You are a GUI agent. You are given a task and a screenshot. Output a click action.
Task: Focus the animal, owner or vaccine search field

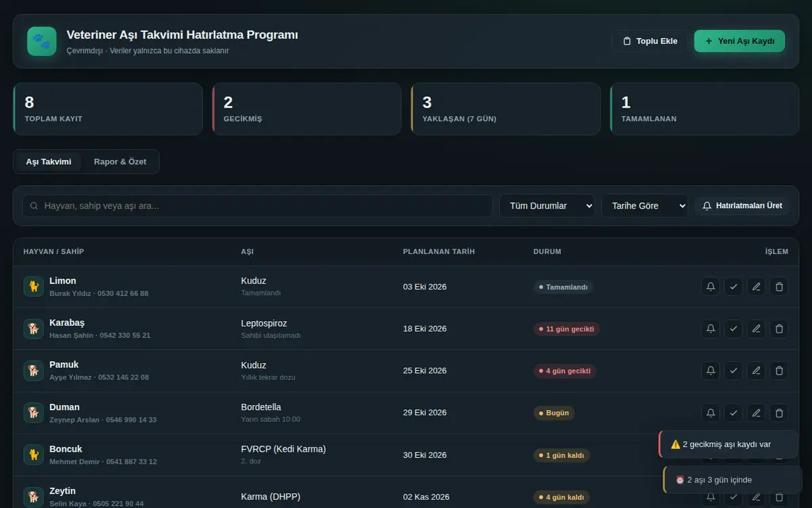pyautogui.click(x=258, y=206)
